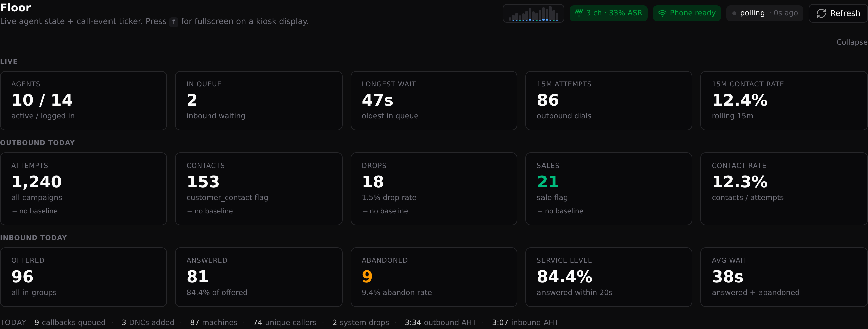Collapse the stats panel
The height and width of the screenshot is (329, 868).
(852, 42)
